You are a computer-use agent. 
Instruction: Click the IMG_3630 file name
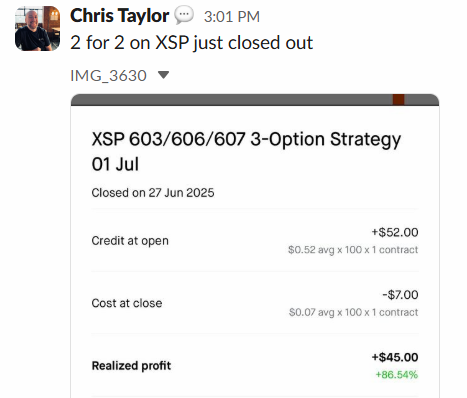point(108,76)
